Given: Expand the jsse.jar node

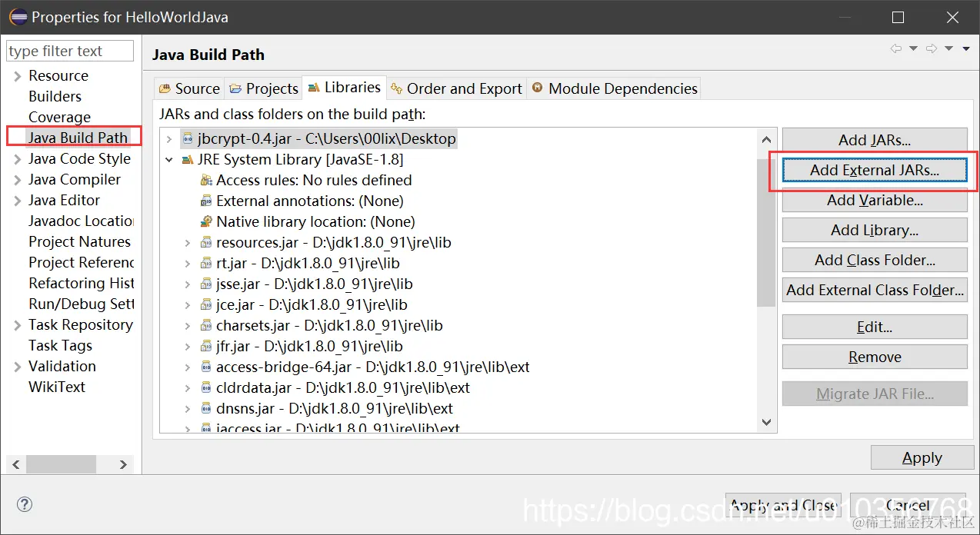Looking at the screenshot, I should coord(188,284).
